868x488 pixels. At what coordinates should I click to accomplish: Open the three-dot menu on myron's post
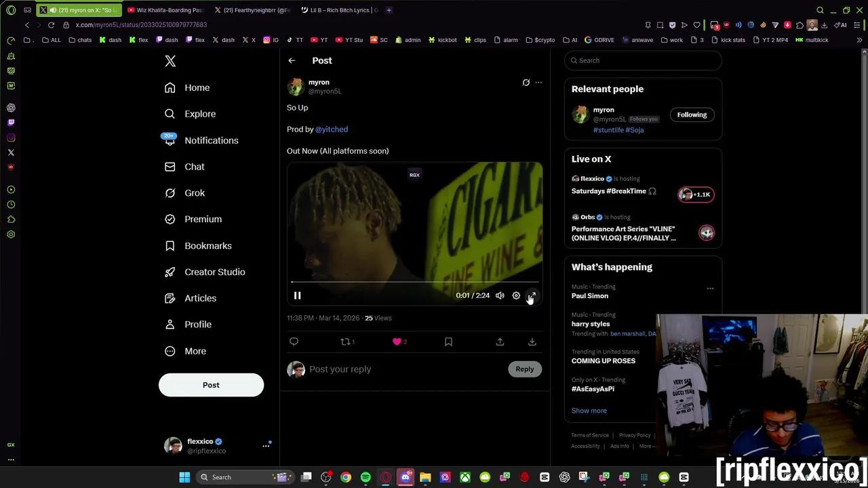[538, 83]
